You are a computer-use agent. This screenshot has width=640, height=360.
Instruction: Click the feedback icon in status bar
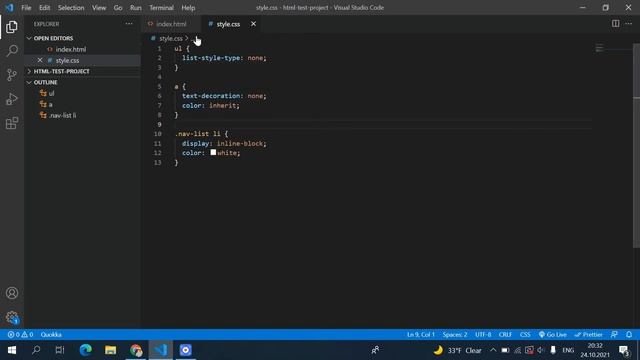pyautogui.click(x=614, y=335)
